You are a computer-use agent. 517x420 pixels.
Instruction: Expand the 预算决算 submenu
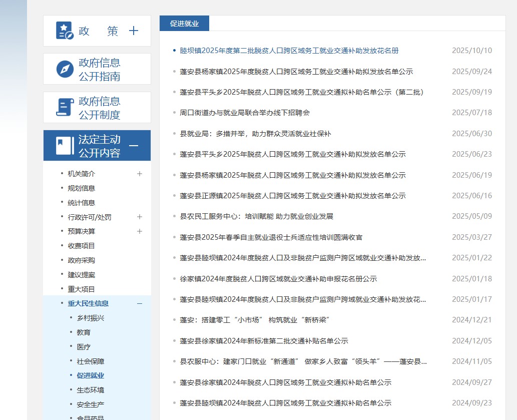tap(140, 231)
